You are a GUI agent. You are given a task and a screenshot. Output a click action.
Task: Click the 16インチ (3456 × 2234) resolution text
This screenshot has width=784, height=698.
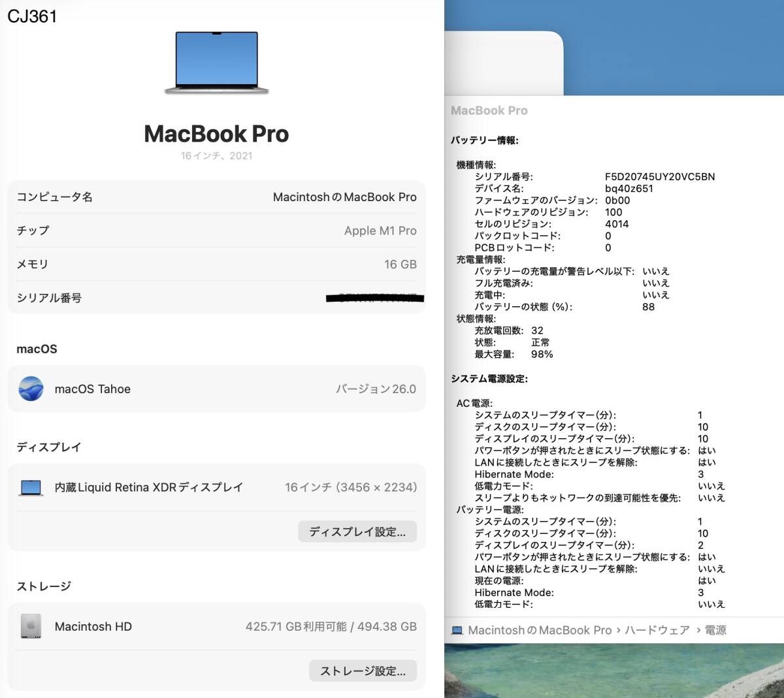(x=351, y=488)
